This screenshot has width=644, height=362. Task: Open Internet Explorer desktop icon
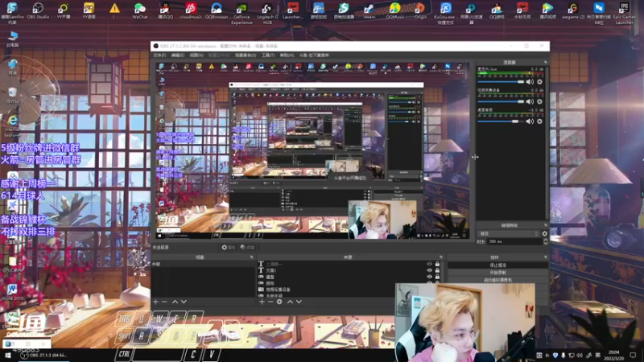(12, 125)
